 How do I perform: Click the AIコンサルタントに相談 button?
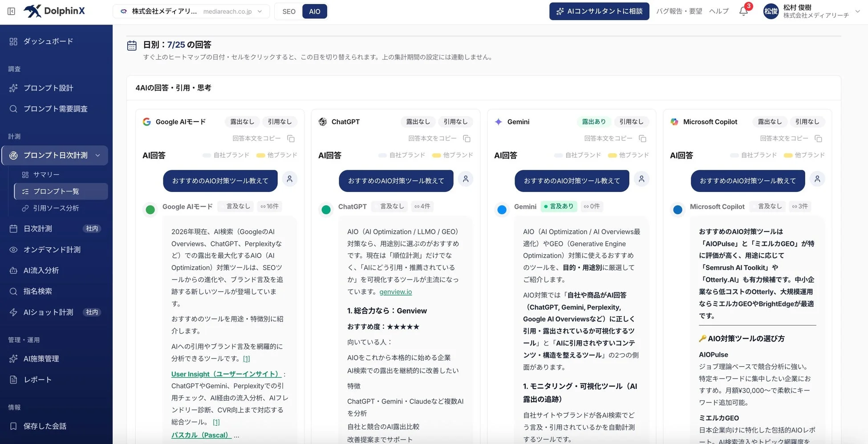(x=599, y=11)
